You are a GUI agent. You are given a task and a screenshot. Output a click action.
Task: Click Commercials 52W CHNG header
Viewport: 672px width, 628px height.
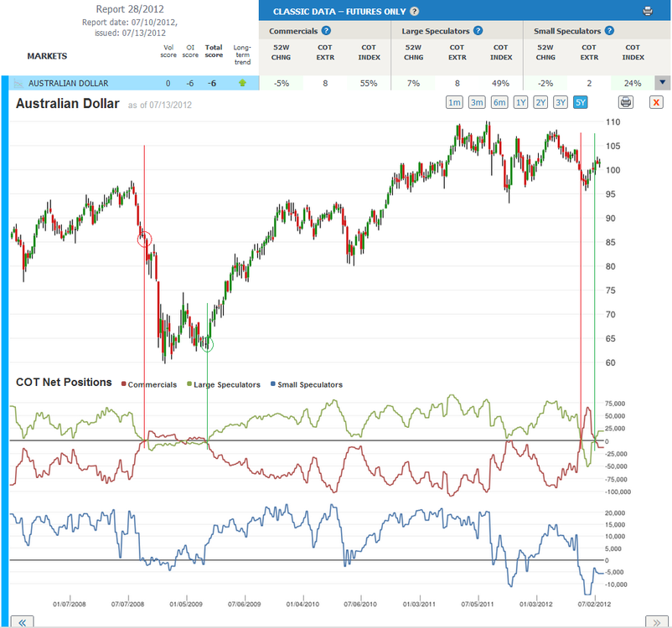point(282,52)
